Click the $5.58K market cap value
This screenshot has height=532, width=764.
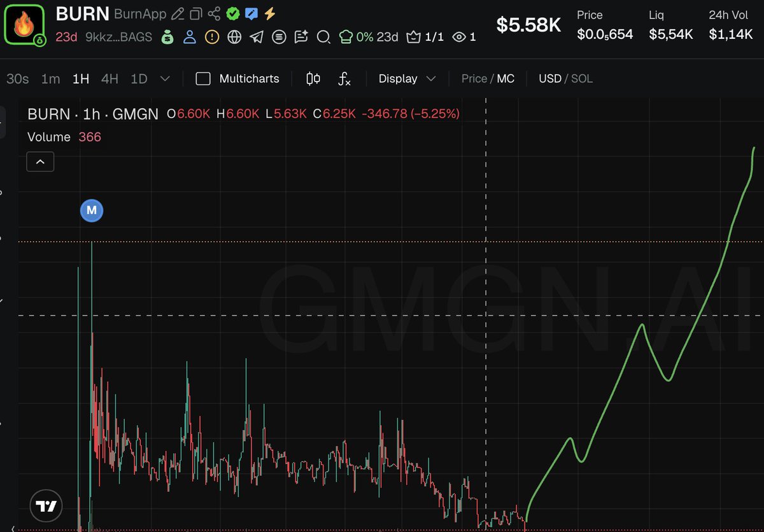point(528,25)
